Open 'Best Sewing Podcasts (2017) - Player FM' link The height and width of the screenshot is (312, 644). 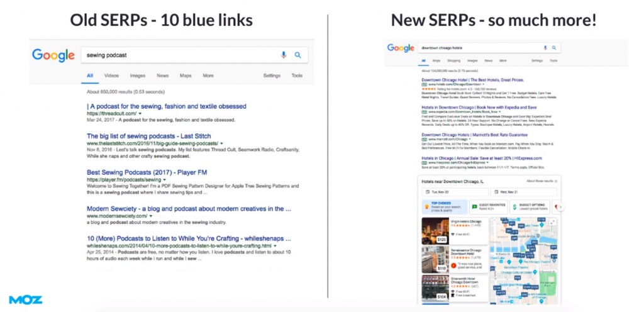(x=147, y=172)
